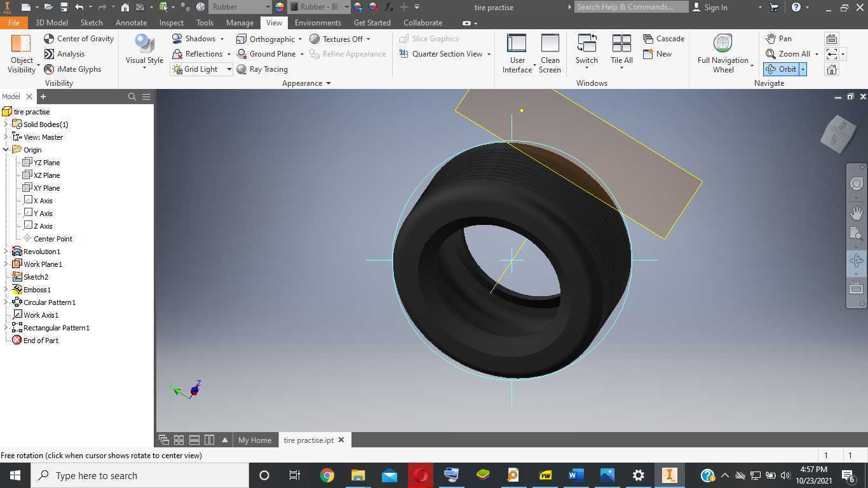Image resolution: width=868 pixels, height=488 pixels.
Task: Switch to the Inspect ribbon tab
Action: pos(172,22)
